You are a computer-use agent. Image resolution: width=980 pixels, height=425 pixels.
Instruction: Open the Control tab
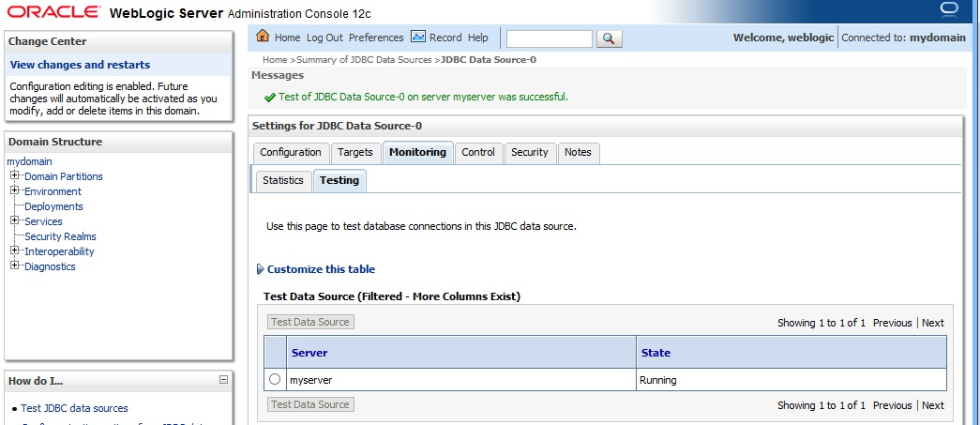478,153
